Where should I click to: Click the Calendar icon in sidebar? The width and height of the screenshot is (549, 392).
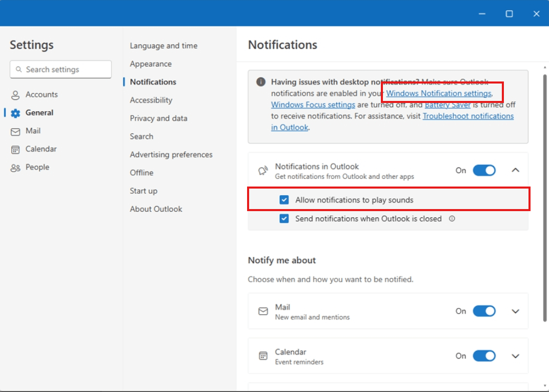(15, 150)
